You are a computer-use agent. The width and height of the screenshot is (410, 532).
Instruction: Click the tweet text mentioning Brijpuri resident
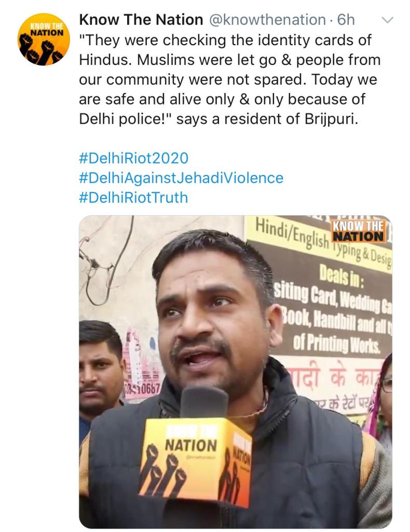(230, 79)
